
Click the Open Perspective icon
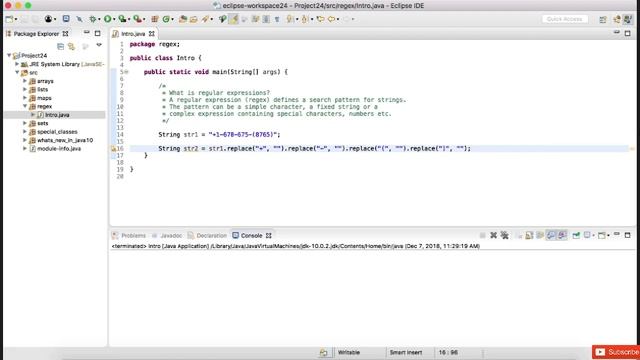click(x=603, y=19)
